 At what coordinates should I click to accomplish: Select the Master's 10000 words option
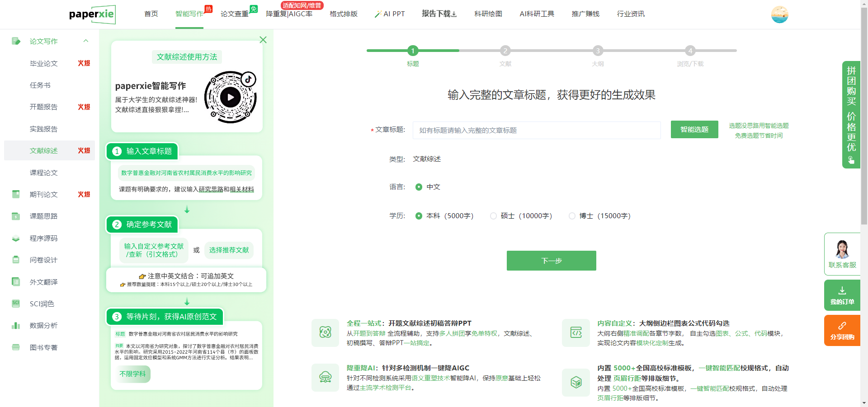[x=493, y=216]
